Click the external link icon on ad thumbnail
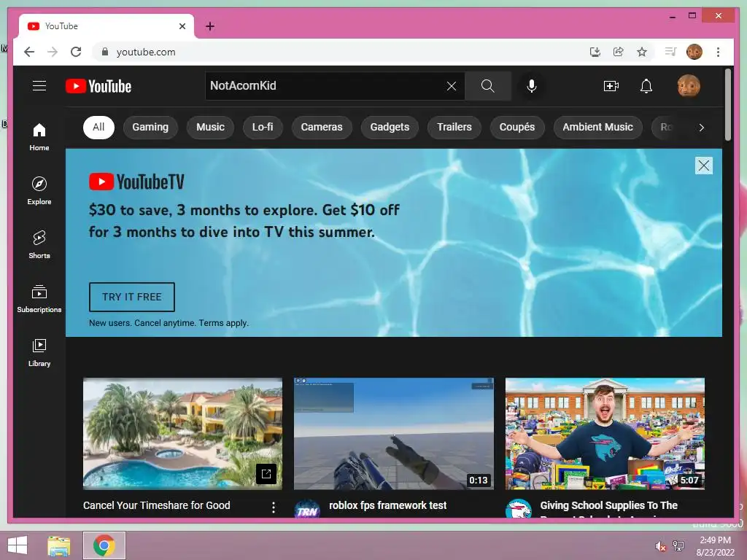This screenshot has width=747, height=560. (266, 474)
